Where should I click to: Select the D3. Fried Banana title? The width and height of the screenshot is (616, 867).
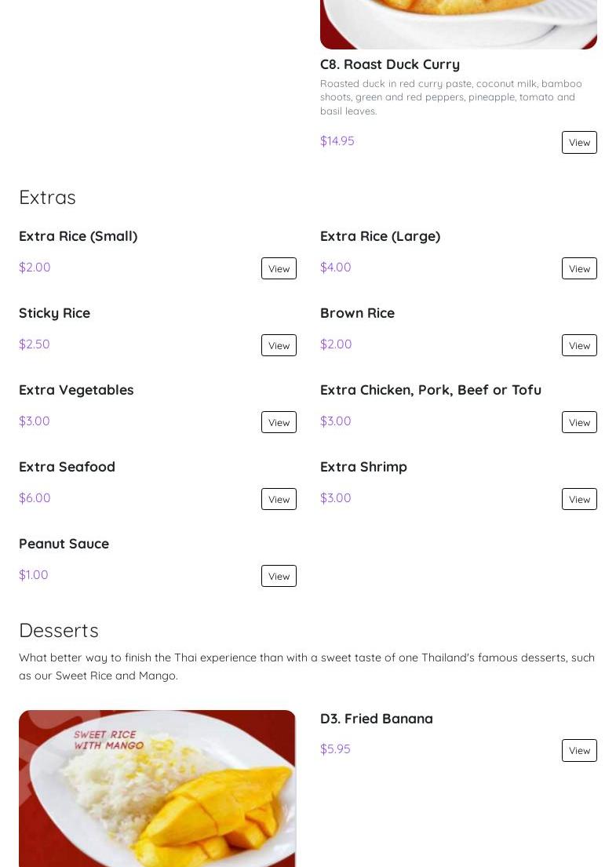pos(377,718)
